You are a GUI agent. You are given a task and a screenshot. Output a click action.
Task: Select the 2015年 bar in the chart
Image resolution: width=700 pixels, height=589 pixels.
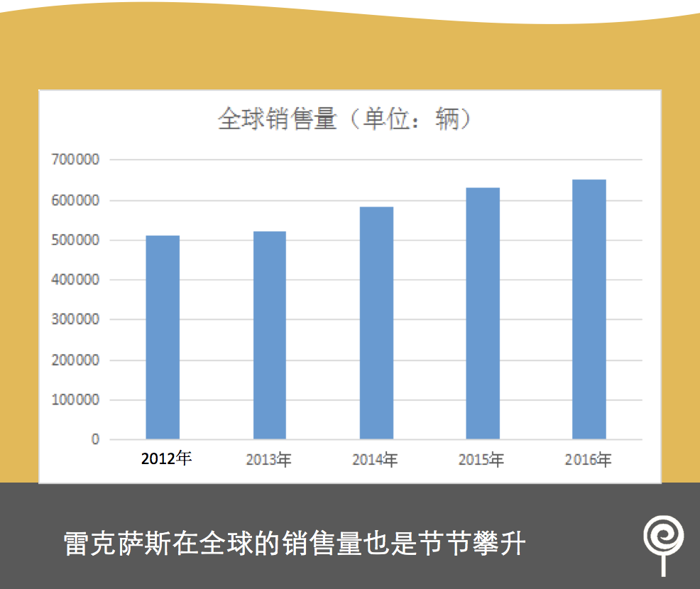pos(483,313)
